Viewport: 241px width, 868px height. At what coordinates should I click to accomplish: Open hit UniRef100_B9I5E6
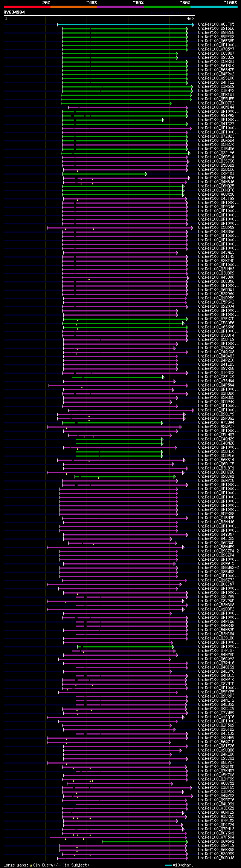[x=216, y=29]
